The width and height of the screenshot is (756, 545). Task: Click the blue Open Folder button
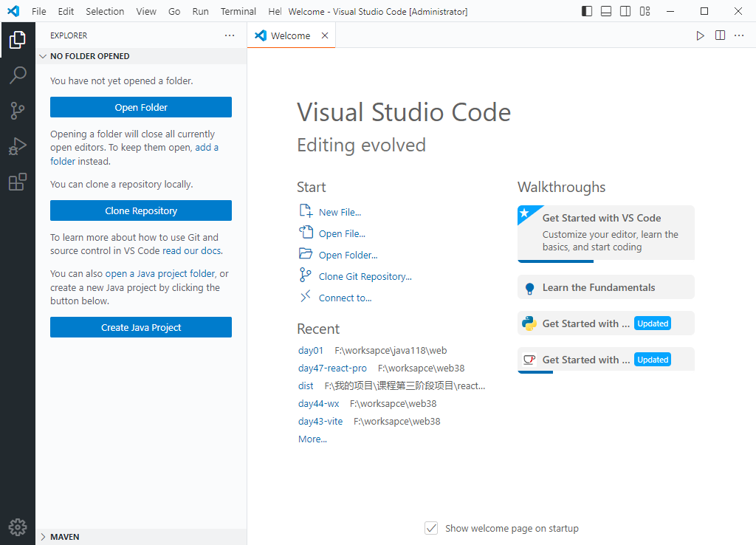point(141,107)
